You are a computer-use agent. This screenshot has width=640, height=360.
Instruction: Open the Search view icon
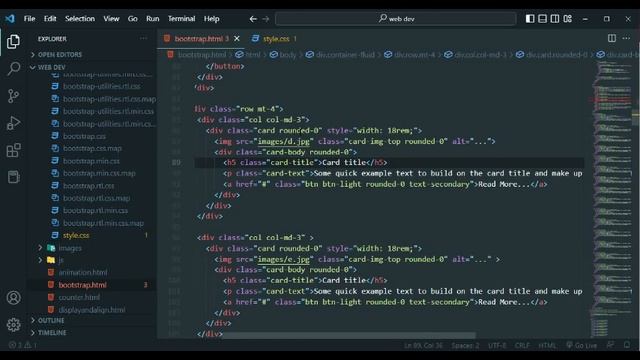pos(13,69)
